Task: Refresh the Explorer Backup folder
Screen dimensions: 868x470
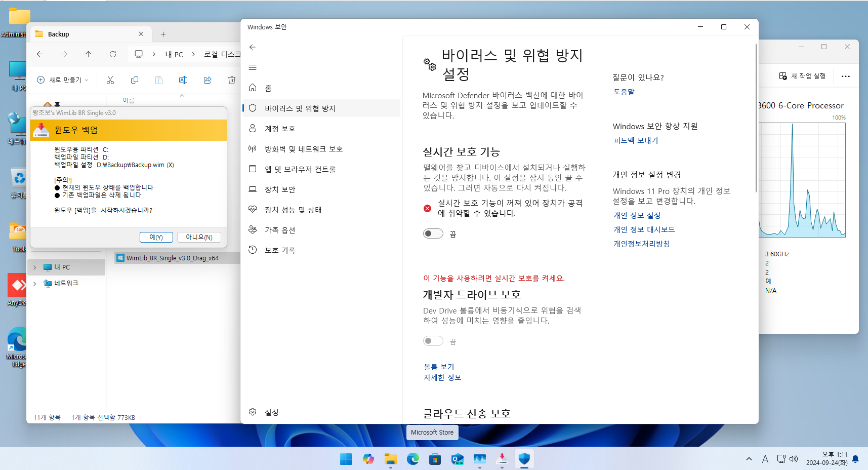Action: coord(113,54)
